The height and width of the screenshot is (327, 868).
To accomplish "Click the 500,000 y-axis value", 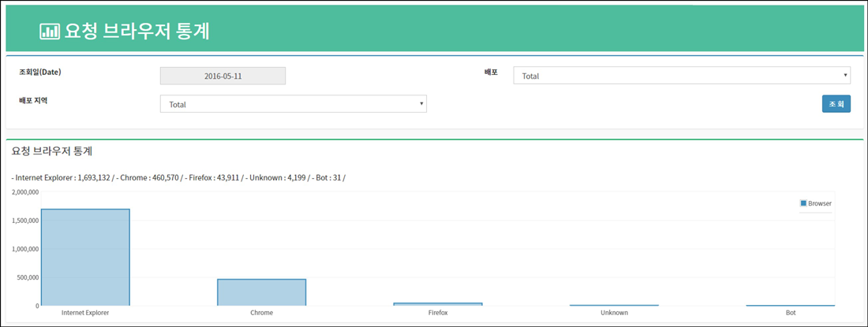I will coord(28,277).
